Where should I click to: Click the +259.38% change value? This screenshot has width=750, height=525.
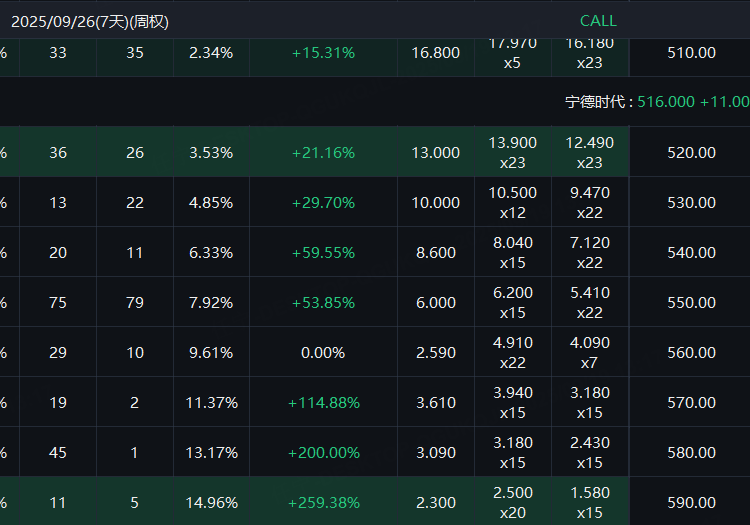323,503
